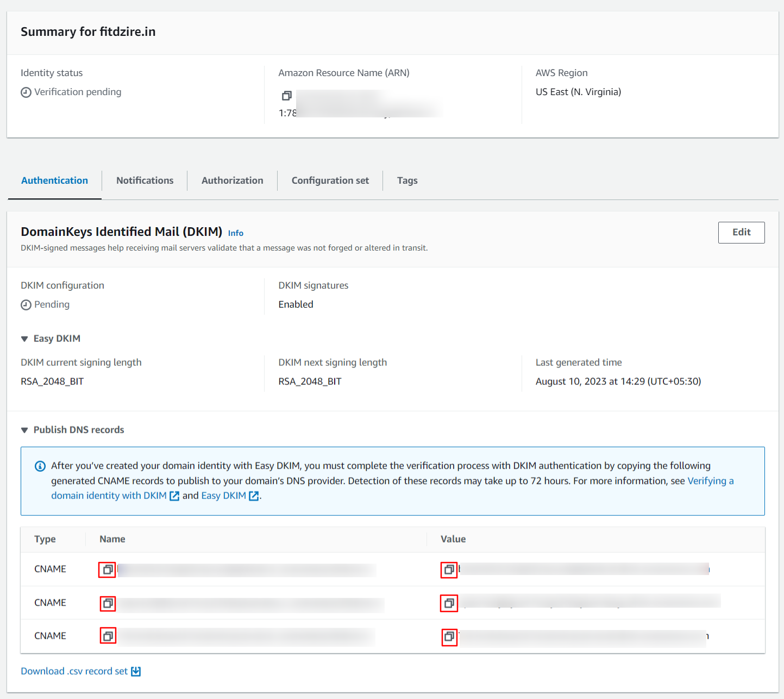Click CNAME type in the first record row
Viewport: 784px width, 699px height.
click(x=50, y=569)
